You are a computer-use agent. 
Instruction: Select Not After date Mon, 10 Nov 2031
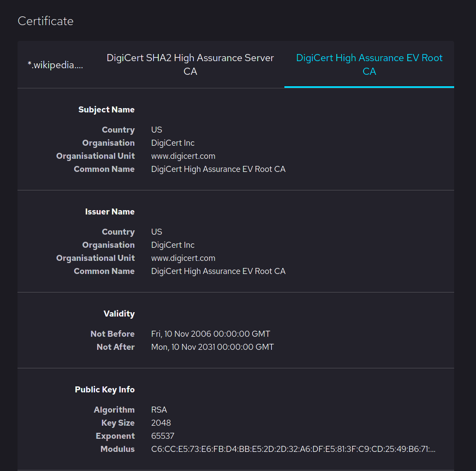(212, 347)
